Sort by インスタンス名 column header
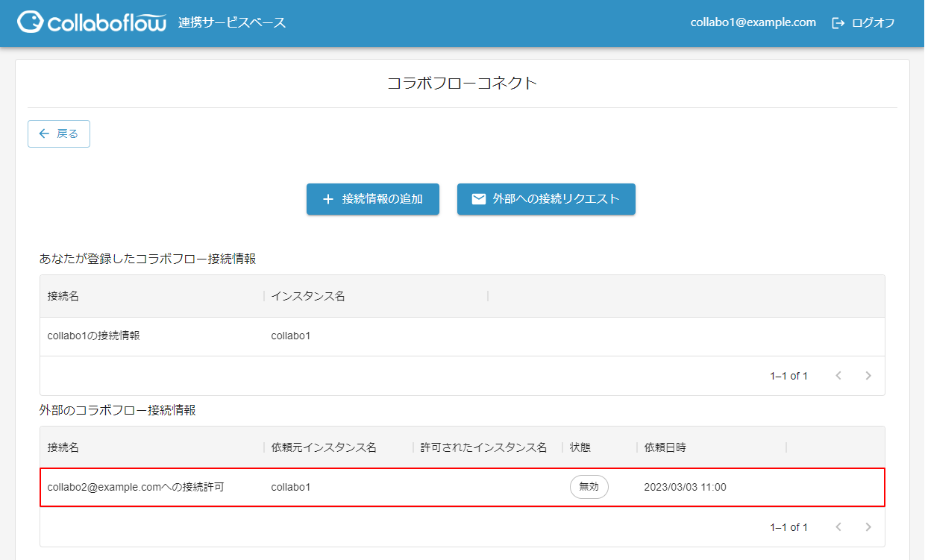 click(x=308, y=296)
